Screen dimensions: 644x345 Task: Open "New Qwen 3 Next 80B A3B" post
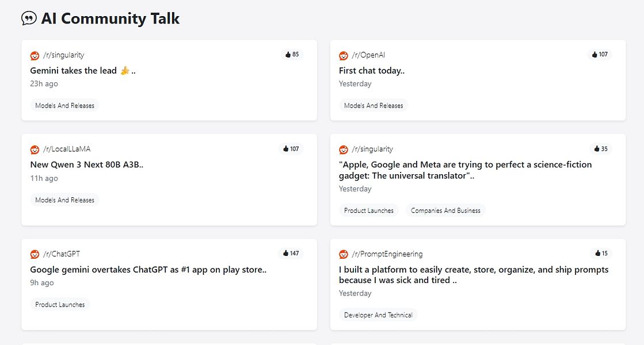(86, 164)
